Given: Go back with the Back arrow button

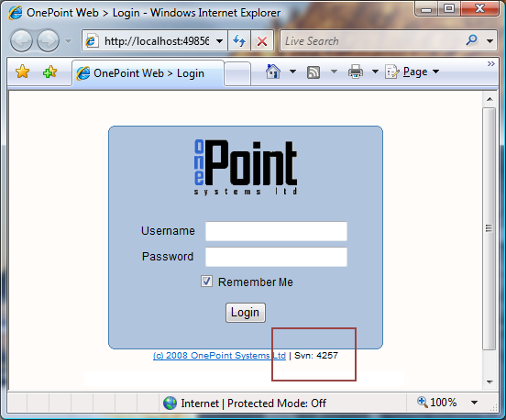Looking at the screenshot, I should [x=21, y=40].
